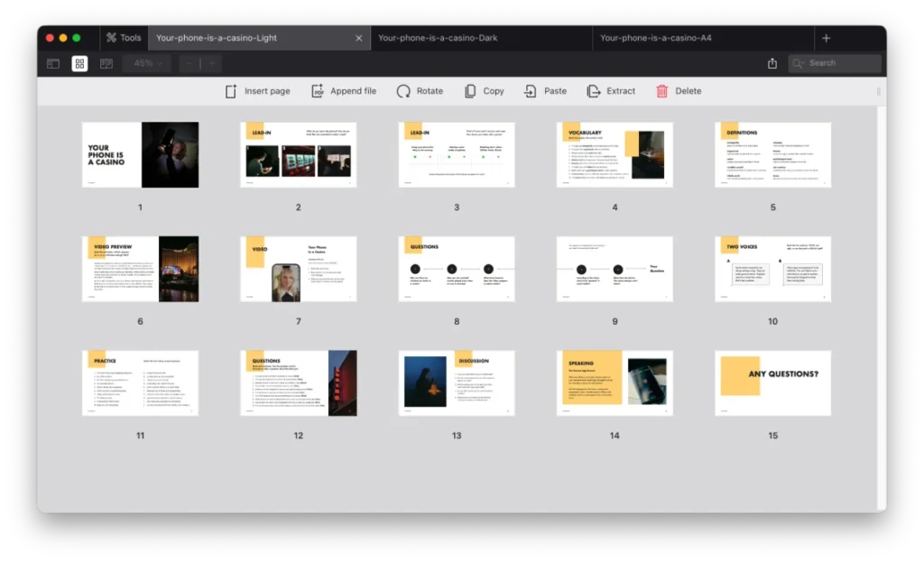
Task: Click the Insert page icon
Action: pos(231,91)
